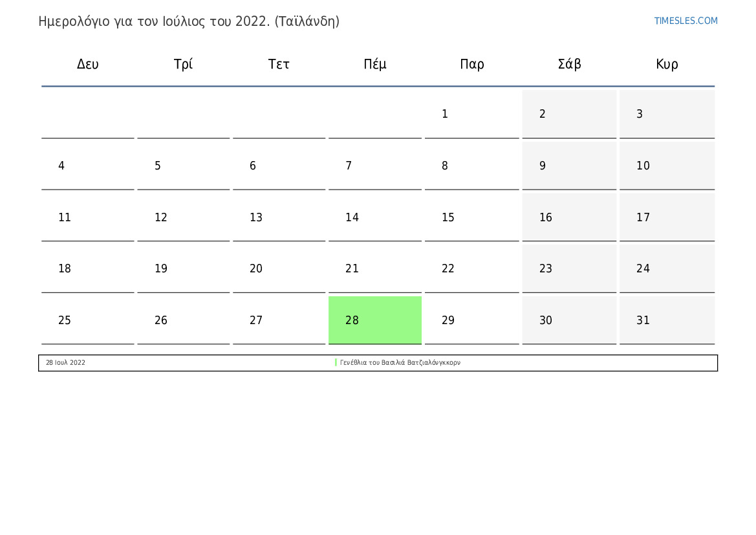Click the green holiday marker in the legend
The height and width of the screenshot is (535, 756).
336,362
